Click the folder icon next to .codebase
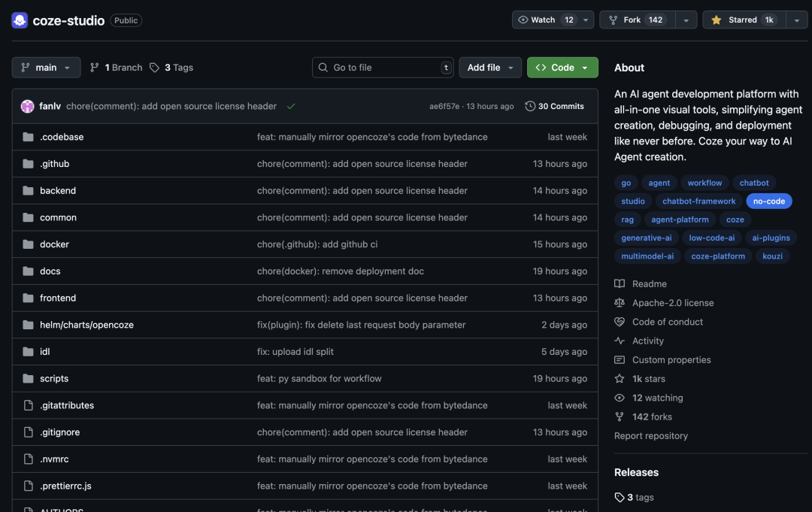This screenshot has width=812, height=512. point(28,137)
